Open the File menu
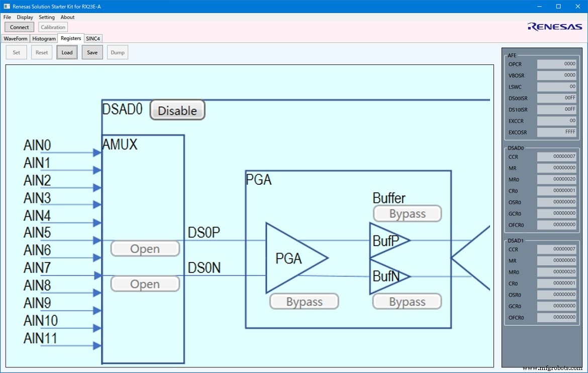The width and height of the screenshot is (588, 373). tap(7, 17)
